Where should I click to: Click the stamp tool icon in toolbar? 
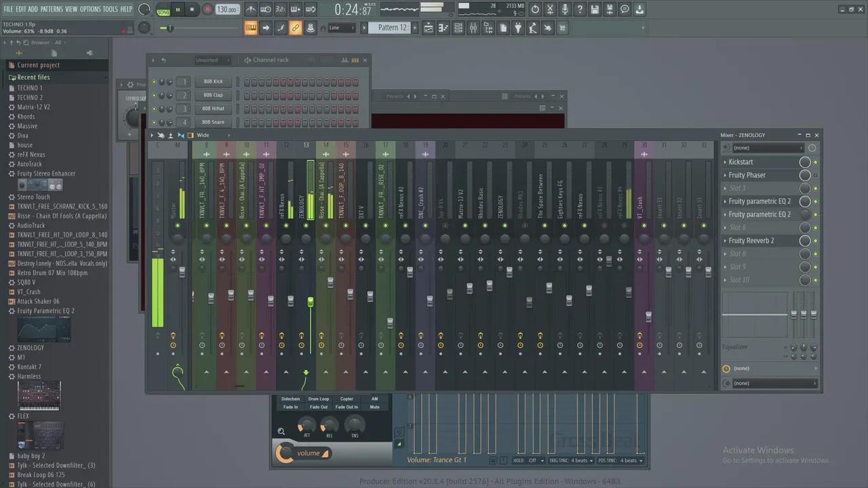pos(311,28)
